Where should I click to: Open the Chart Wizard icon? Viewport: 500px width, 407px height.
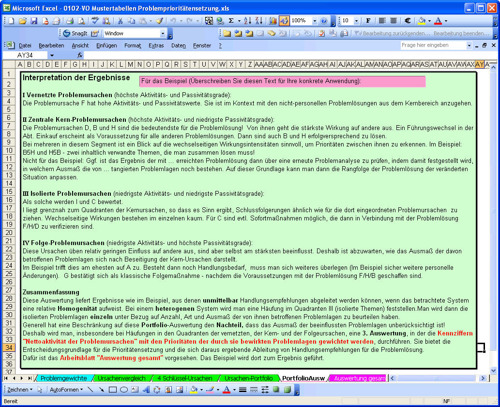click(x=273, y=21)
